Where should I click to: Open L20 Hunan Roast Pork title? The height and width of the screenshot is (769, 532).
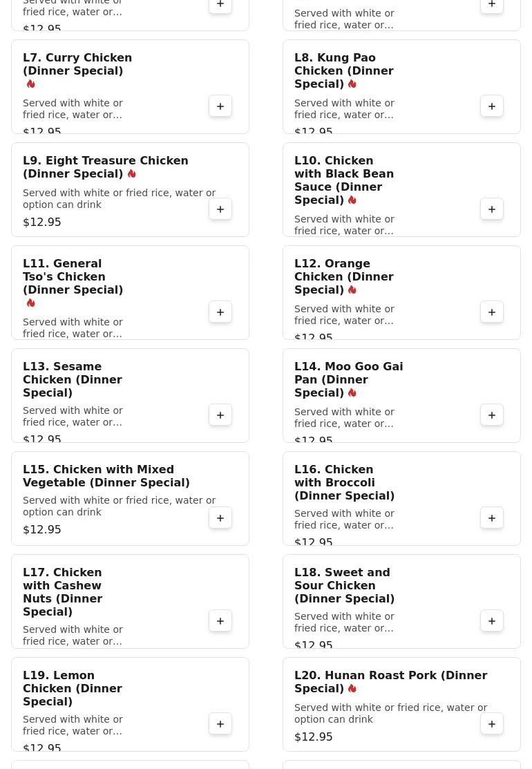(x=390, y=682)
